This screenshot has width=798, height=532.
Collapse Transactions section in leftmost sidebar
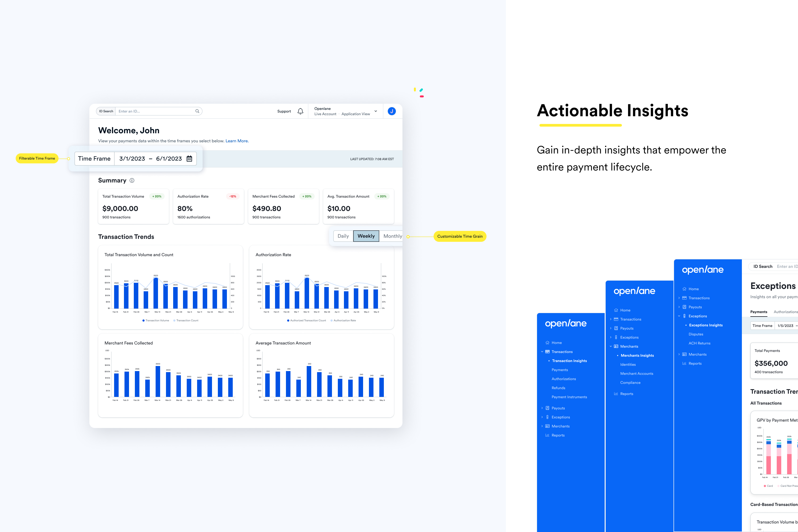pyautogui.click(x=542, y=352)
